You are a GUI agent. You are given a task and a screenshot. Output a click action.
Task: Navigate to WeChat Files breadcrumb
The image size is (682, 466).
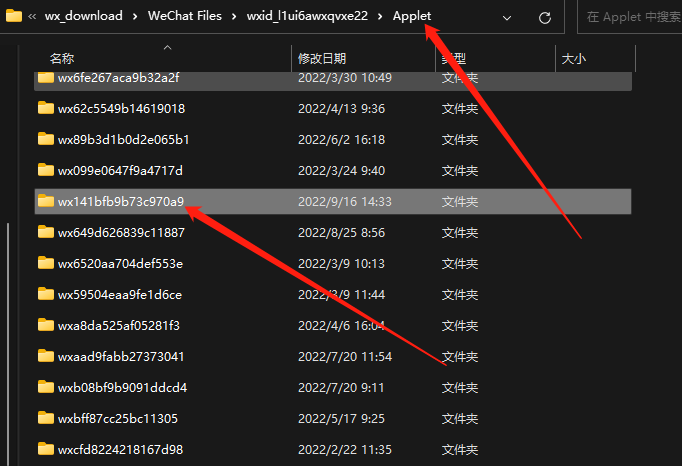click(x=185, y=16)
